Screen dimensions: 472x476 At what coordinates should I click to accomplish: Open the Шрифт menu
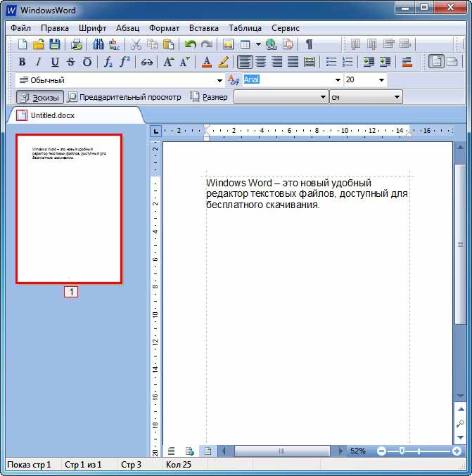point(92,28)
